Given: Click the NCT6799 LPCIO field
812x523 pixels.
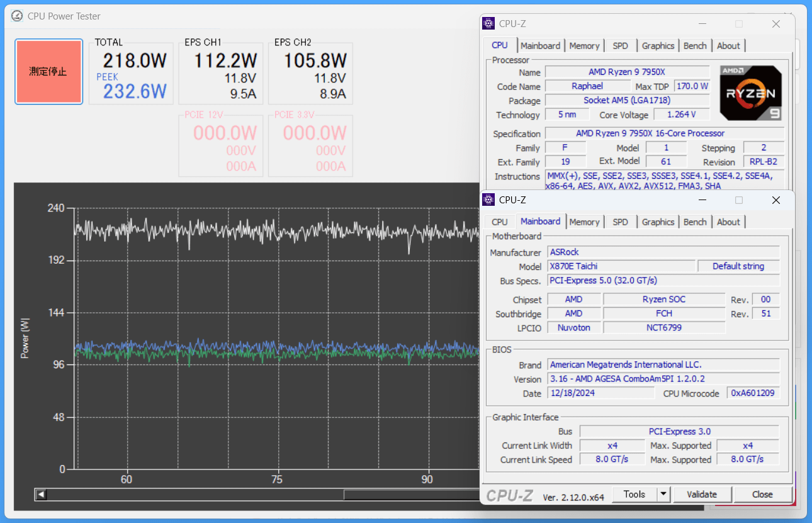Looking at the screenshot, I should coord(664,327).
